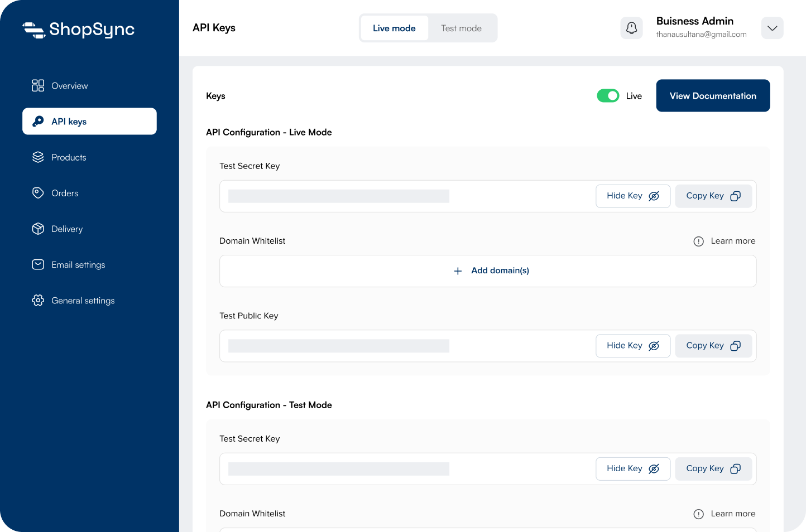Open Orders page from sidebar
This screenshot has height=532, width=806.
pyautogui.click(x=89, y=193)
